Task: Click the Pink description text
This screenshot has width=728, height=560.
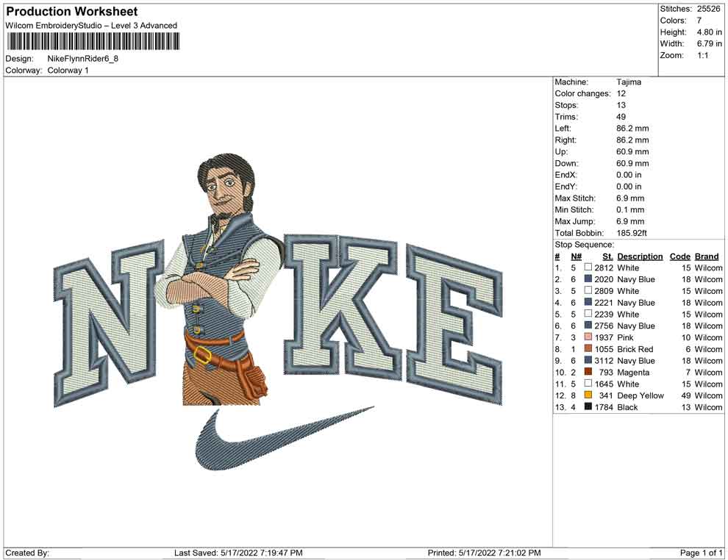Action: click(625, 337)
